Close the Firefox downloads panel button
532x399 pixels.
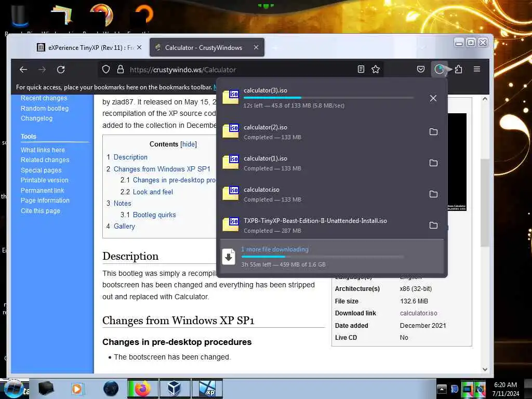pyautogui.click(x=439, y=69)
